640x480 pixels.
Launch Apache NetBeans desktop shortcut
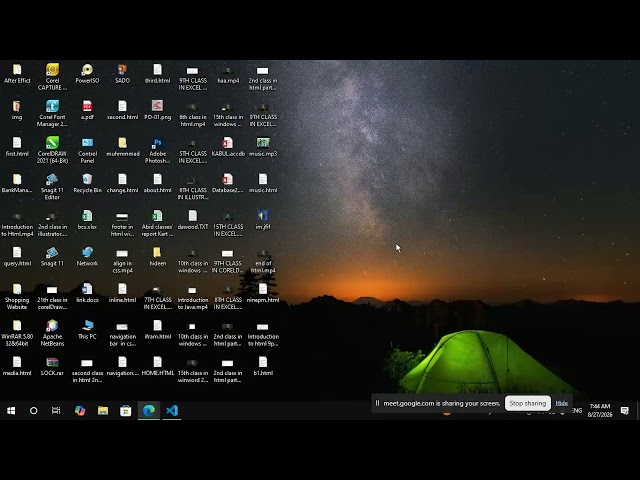pos(52,333)
